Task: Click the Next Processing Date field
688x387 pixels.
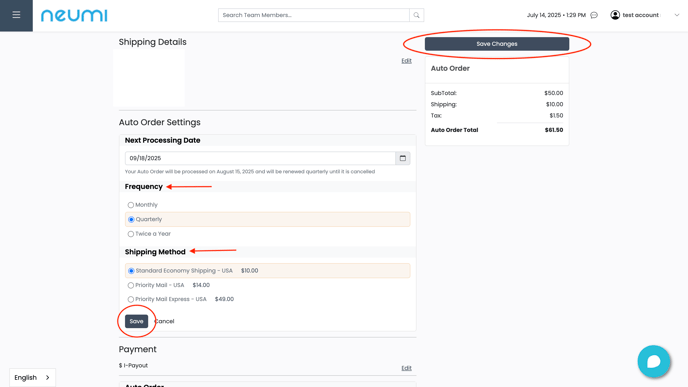Action: (260, 158)
